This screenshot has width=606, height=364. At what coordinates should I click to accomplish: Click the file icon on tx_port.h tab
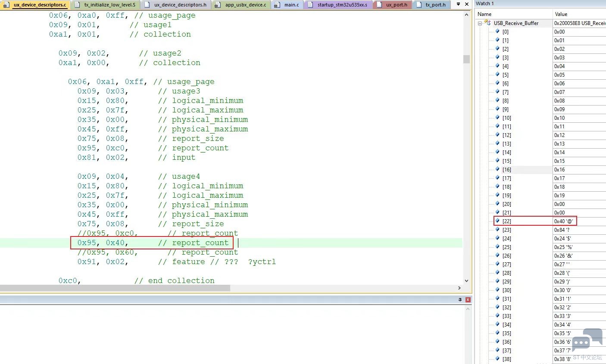419,5
